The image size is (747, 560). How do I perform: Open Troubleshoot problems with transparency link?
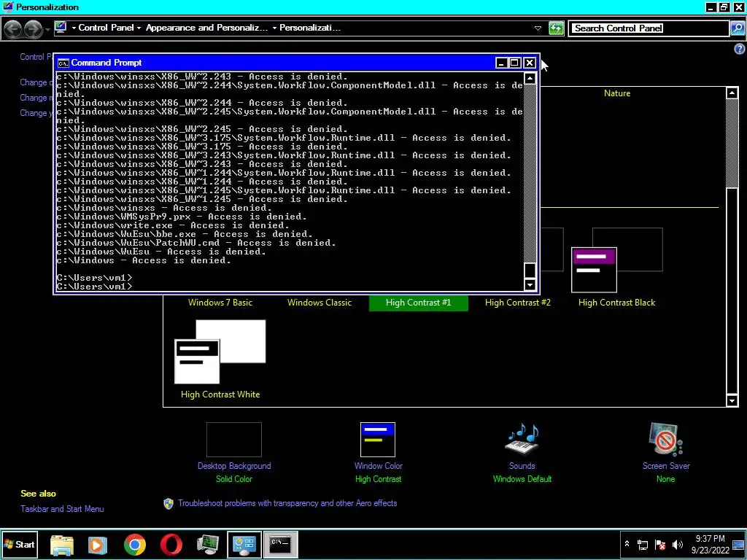click(x=287, y=503)
